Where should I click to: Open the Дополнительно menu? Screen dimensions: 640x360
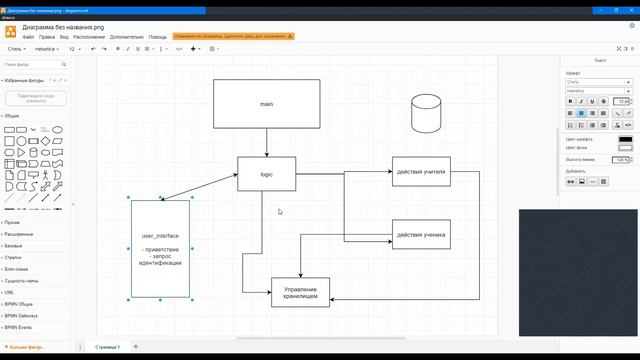click(x=127, y=37)
